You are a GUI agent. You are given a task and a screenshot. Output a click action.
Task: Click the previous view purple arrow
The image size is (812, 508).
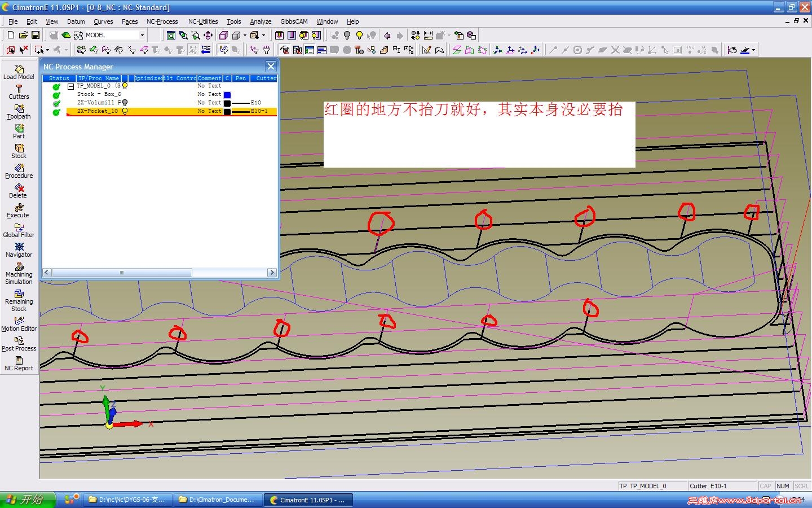(387, 35)
